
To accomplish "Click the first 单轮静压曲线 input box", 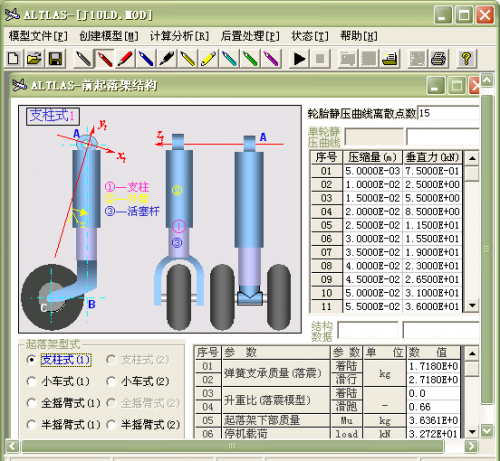I will tap(374, 137).
